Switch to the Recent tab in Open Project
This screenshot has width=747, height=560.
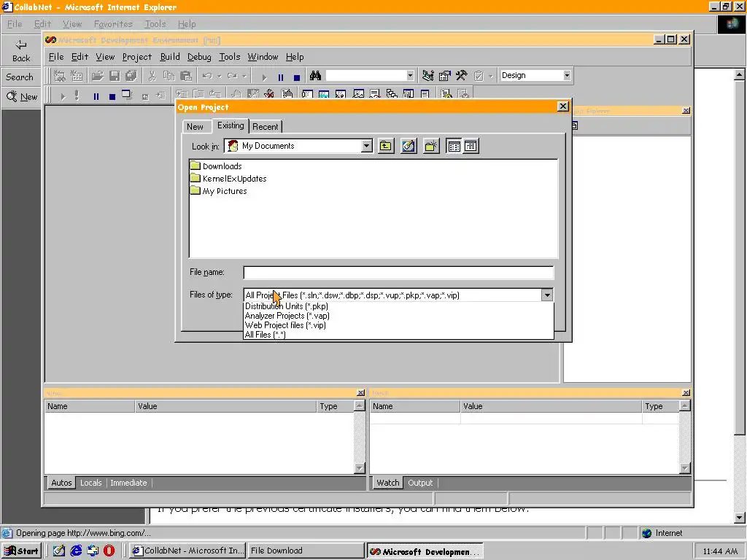[266, 127]
